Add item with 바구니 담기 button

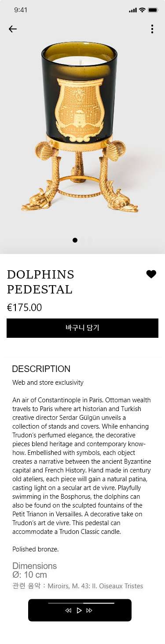click(82, 328)
